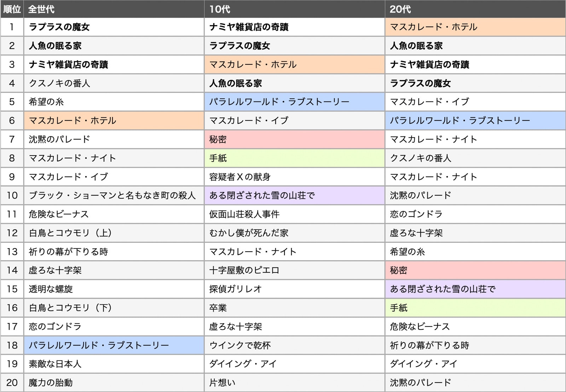This screenshot has height=392, width=566.
Task: Click 魔力の胎動 in the last row
Action: pos(51,383)
